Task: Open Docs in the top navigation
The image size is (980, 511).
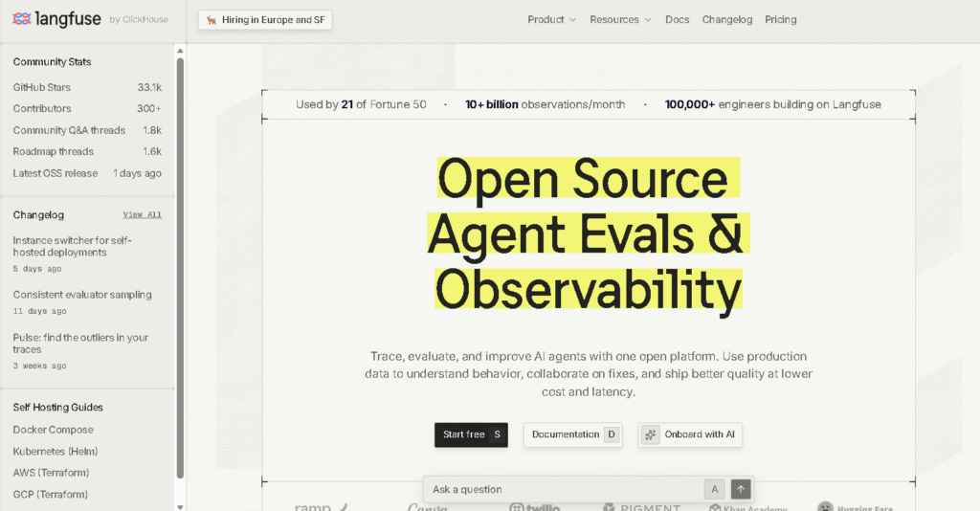Action: (677, 19)
